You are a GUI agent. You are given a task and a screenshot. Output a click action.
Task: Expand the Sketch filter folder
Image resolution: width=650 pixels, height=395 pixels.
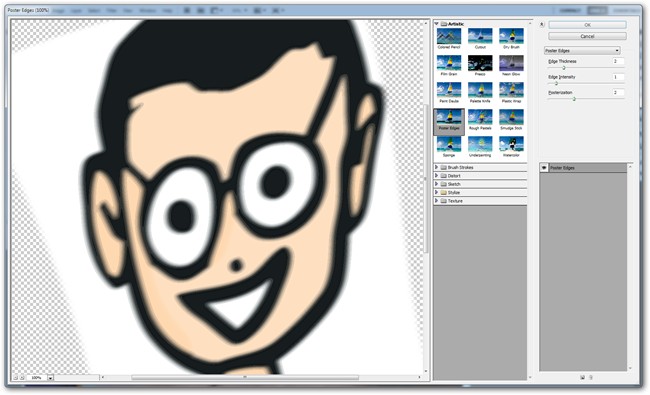pyautogui.click(x=437, y=184)
